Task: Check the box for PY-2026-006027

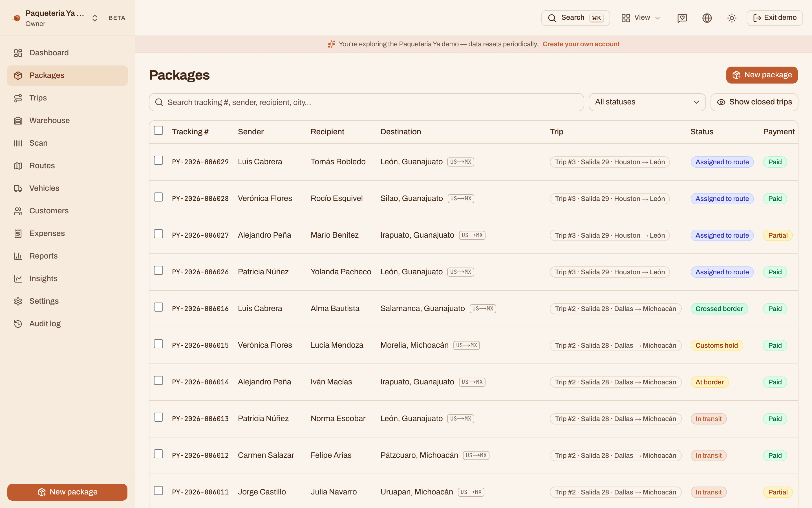Action: click(158, 234)
